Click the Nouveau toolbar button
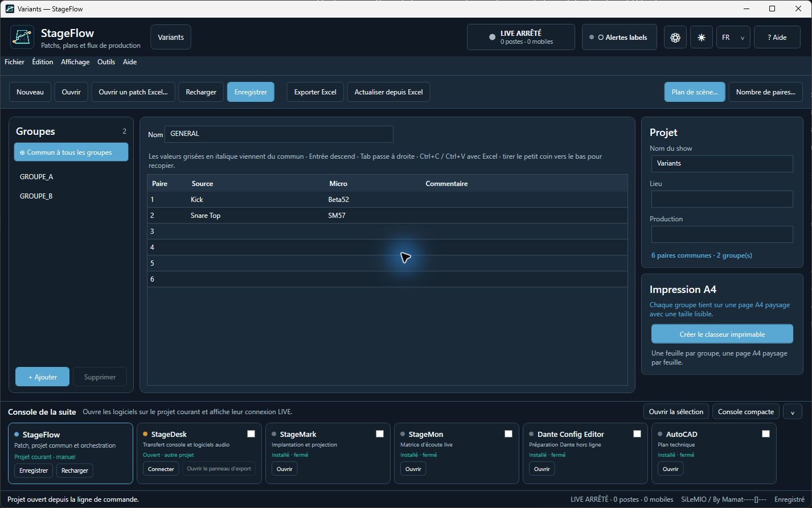This screenshot has width=812, height=508. pos(30,92)
